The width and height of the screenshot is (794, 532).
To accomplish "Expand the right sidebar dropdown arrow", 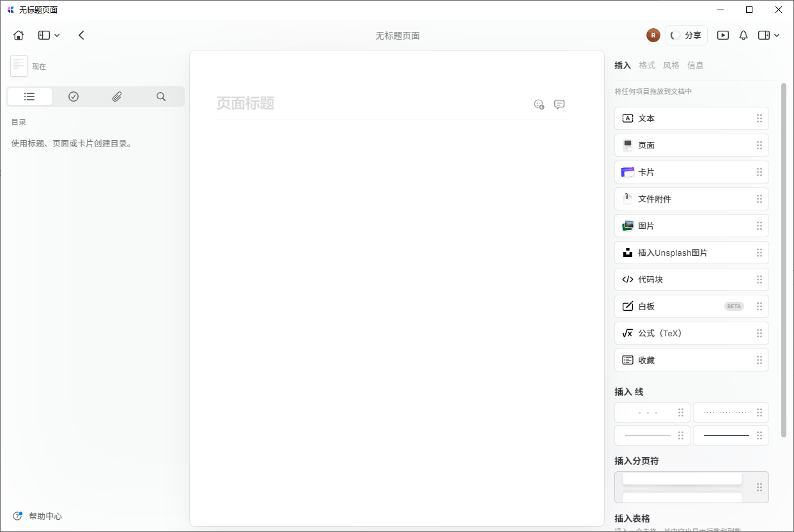I will point(777,36).
